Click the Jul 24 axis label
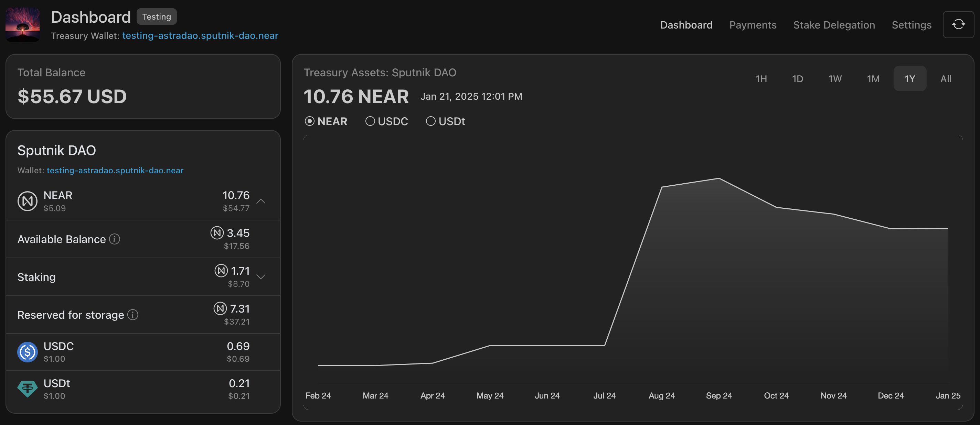The image size is (980, 425). [x=605, y=396]
